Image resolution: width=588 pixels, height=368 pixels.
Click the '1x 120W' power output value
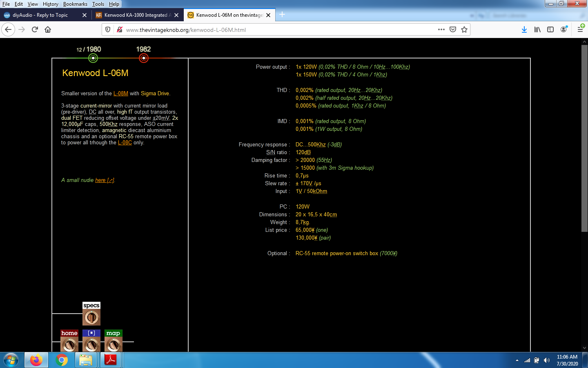[x=306, y=67]
